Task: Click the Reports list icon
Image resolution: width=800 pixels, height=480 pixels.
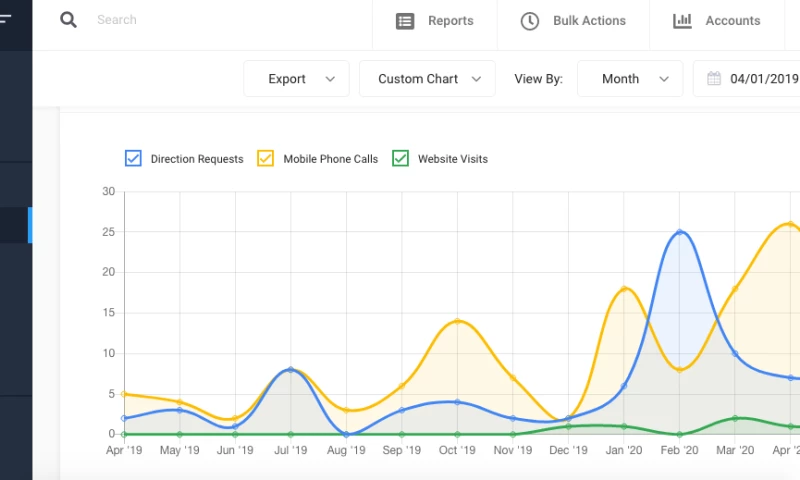Action: (x=405, y=21)
